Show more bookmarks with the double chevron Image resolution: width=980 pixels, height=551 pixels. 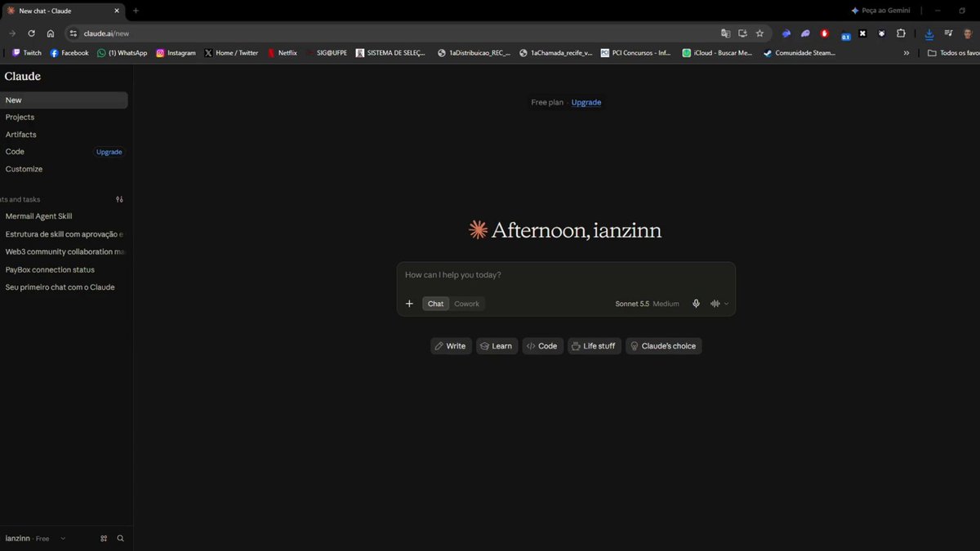[x=906, y=53]
